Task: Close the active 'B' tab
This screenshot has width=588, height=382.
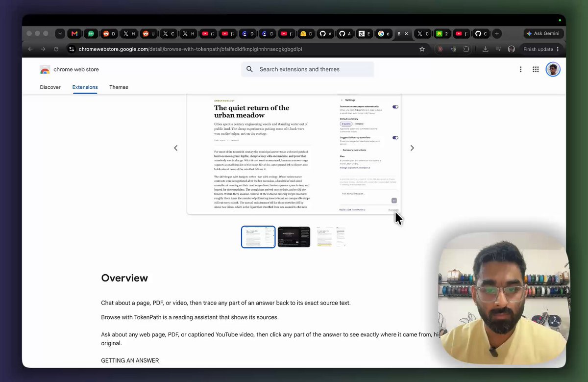Action: 406,34
